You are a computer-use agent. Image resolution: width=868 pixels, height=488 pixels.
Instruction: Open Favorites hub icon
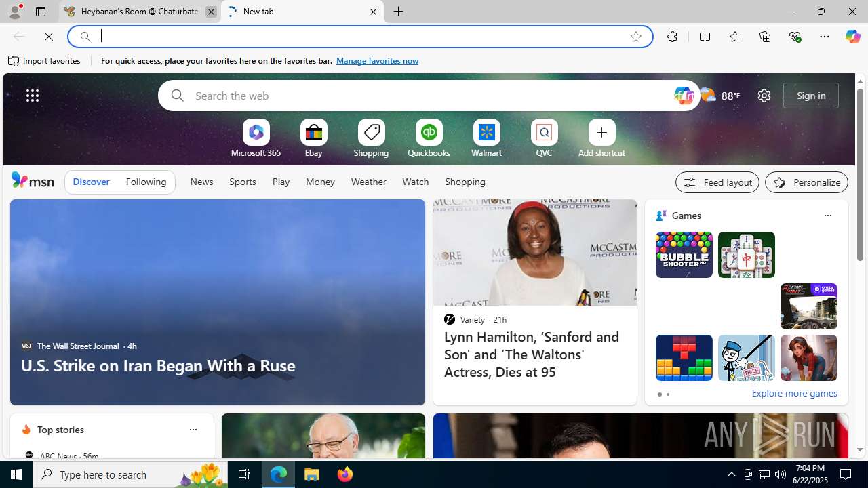click(x=734, y=37)
